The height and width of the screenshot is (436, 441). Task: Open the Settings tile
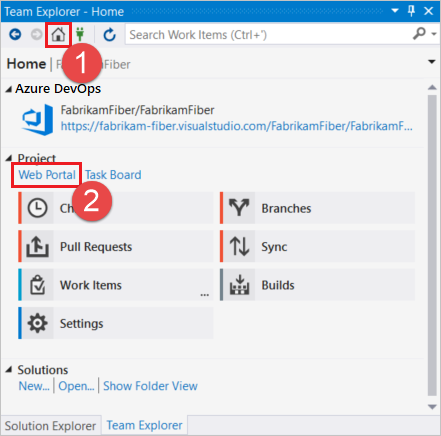[116, 323]
